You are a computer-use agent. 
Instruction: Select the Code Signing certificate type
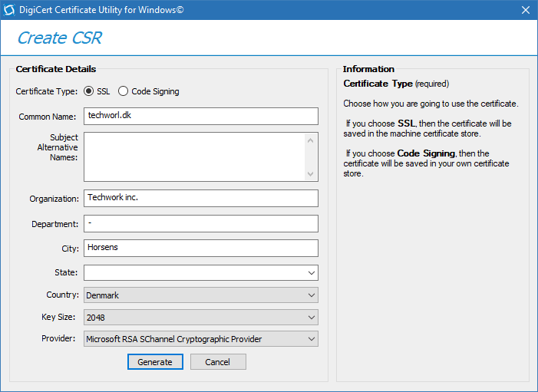point(123,91)
